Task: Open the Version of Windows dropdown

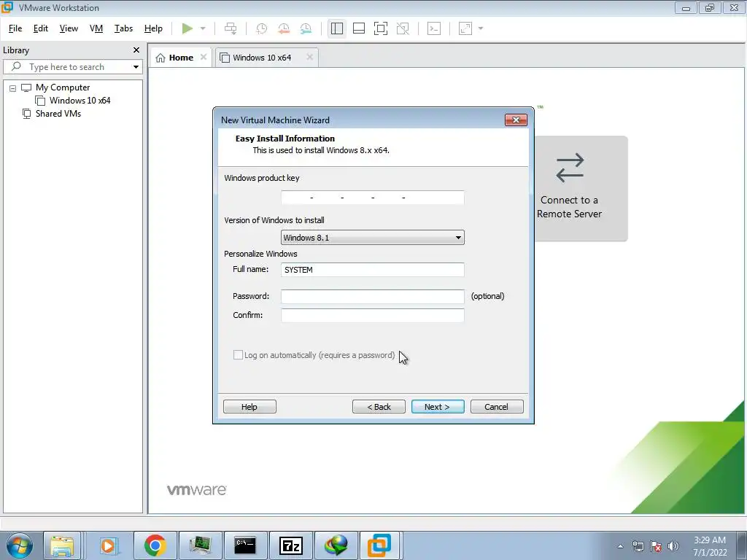Action: pos(373,238)
